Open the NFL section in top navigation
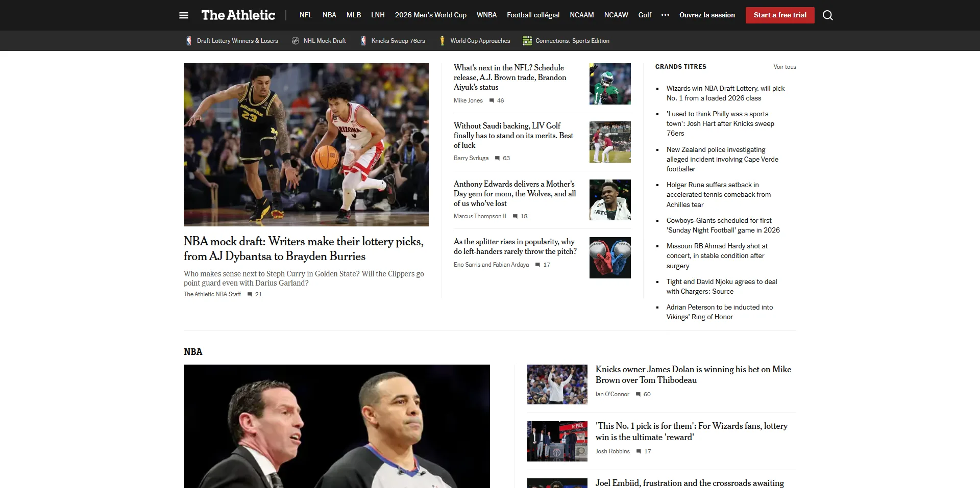This screenshot has height=488, width=980. (x=306, y=15)
